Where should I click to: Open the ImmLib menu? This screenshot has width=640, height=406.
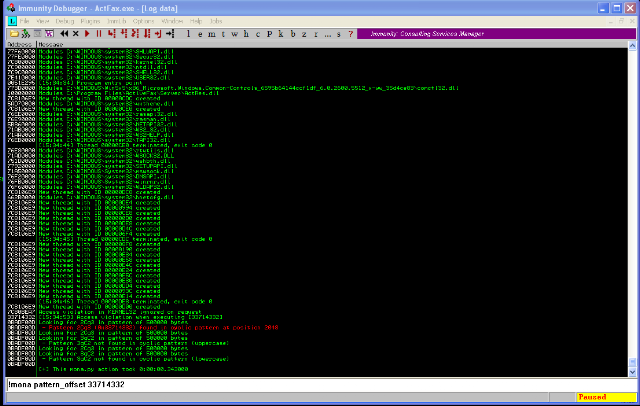(x=116, y=21)
